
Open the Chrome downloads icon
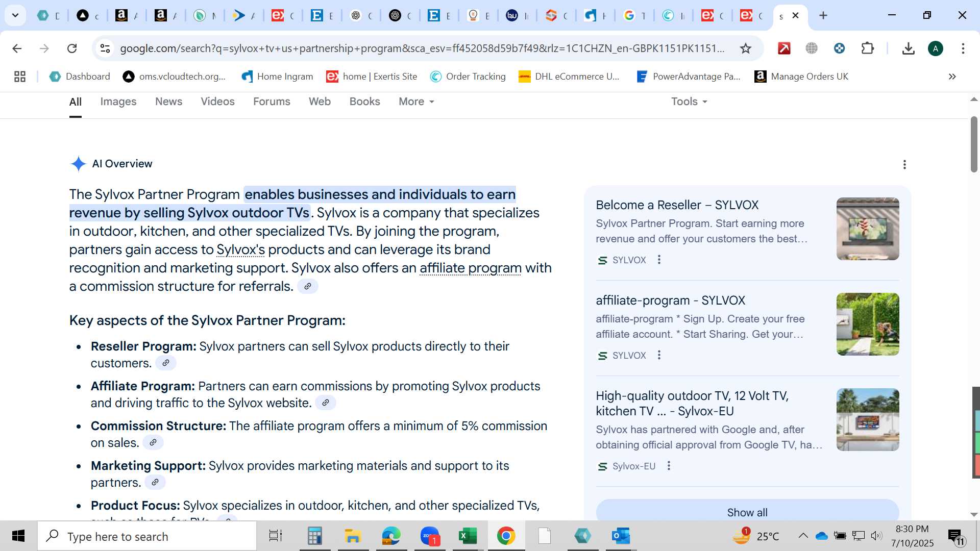tap(908, 48)
